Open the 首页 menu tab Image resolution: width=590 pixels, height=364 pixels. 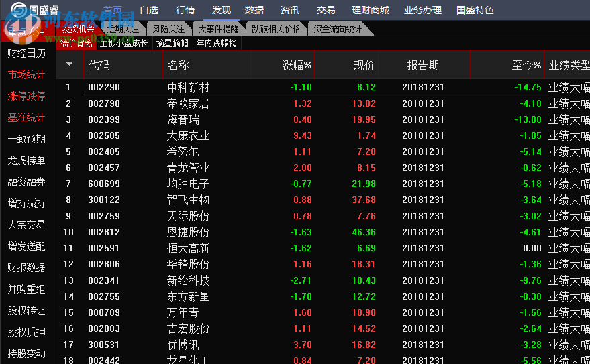coord(113,10)
